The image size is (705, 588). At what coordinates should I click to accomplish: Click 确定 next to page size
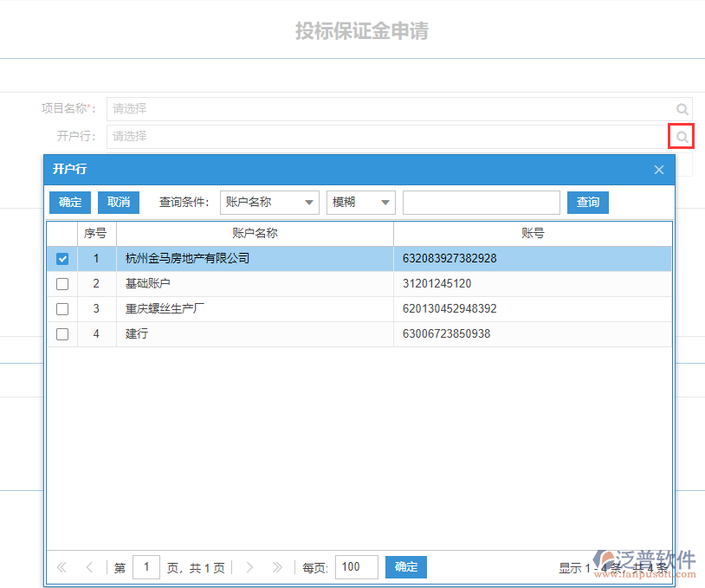click(x=405, y=567)
